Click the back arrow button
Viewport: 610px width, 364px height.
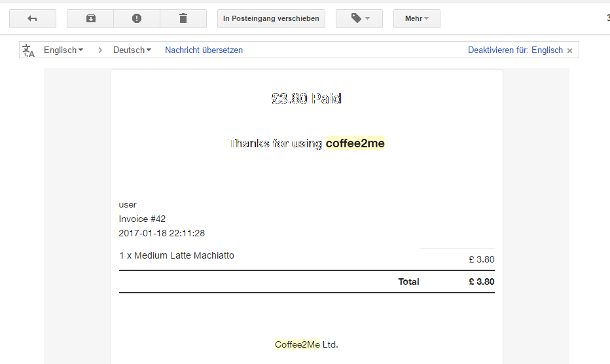pos(33,19)
